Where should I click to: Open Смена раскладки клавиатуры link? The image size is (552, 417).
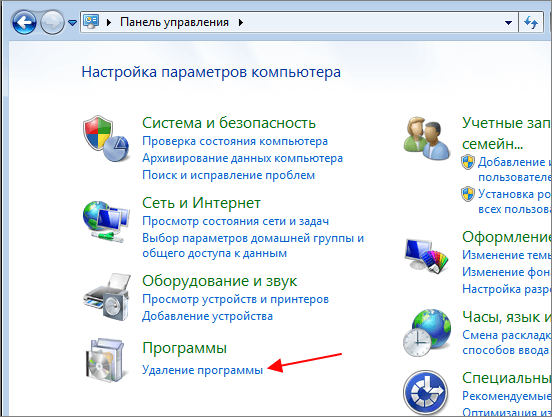tap(507, 342)
